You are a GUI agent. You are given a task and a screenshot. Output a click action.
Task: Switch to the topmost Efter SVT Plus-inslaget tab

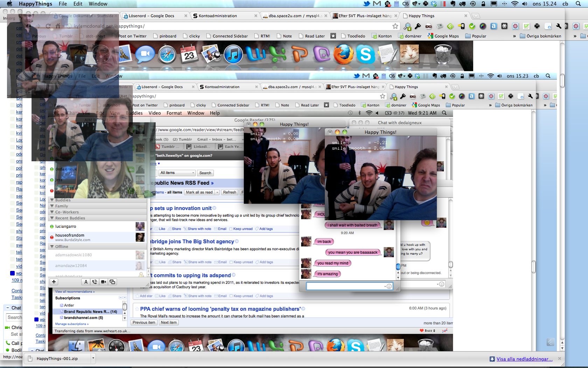tap(364, 16)
